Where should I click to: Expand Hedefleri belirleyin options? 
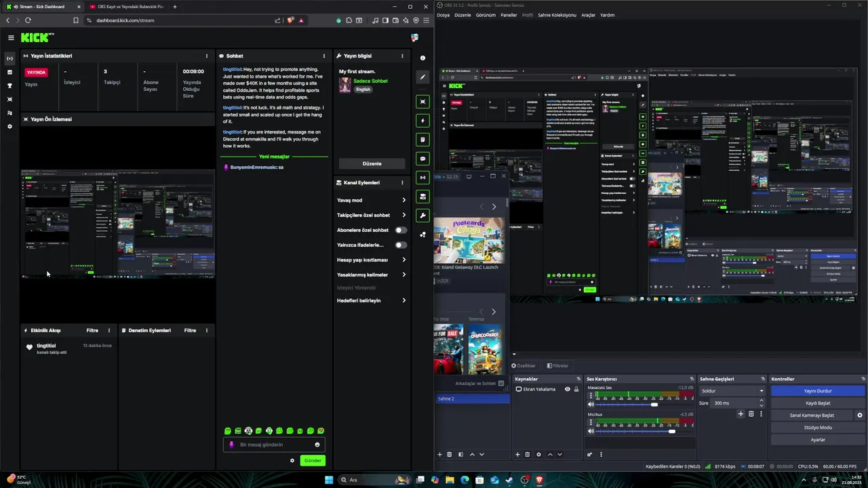point(403,300)
